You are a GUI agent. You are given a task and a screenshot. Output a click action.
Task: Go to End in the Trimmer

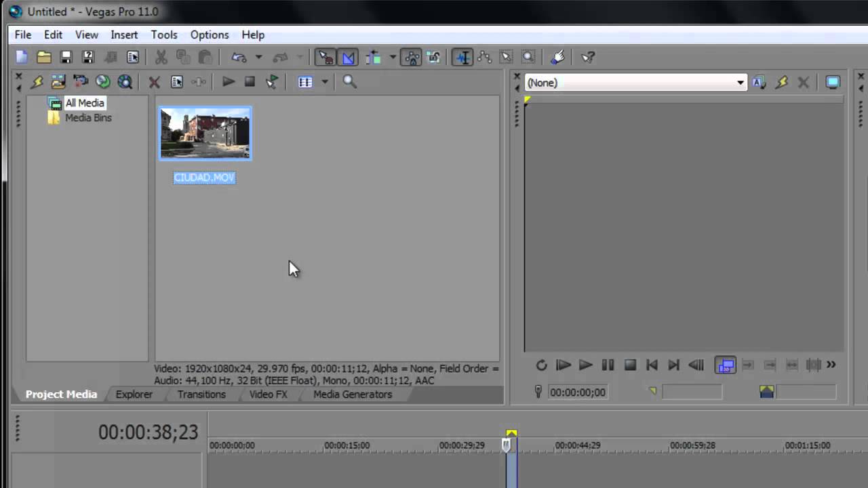(x=673, y=365)
